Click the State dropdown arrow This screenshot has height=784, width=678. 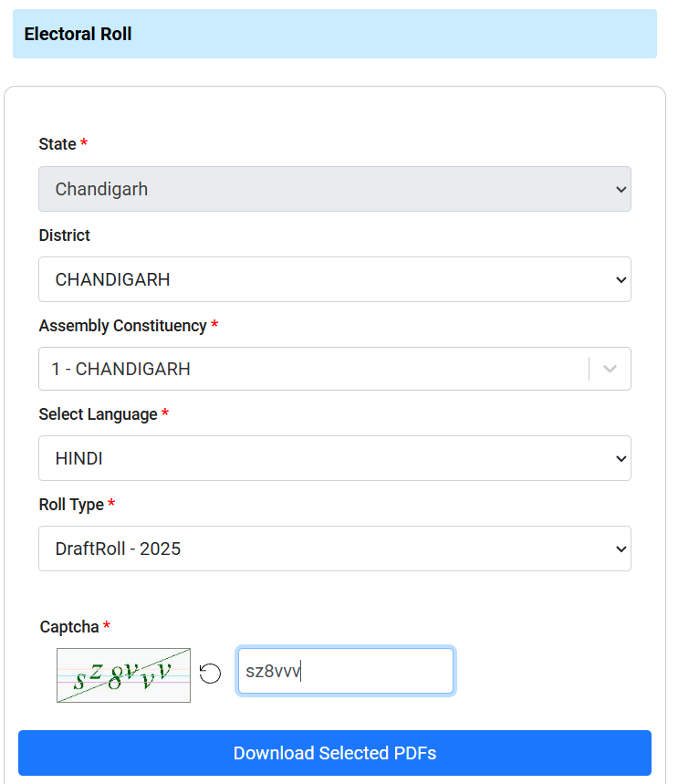(x=621, y=189)
